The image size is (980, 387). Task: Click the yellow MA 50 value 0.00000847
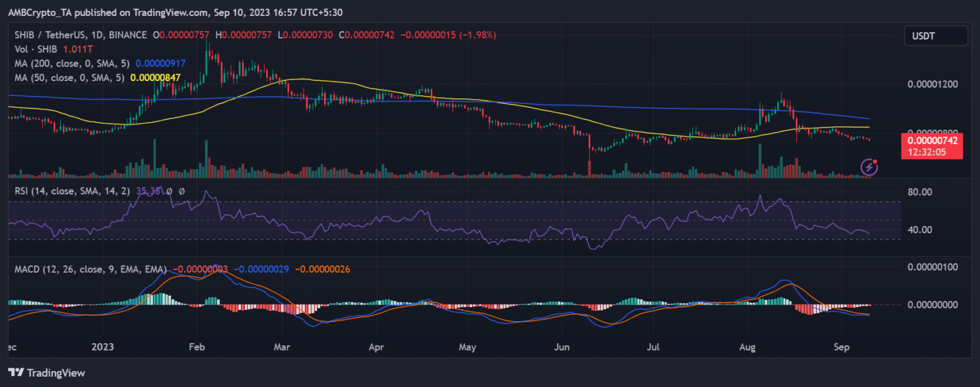(155, 77)
